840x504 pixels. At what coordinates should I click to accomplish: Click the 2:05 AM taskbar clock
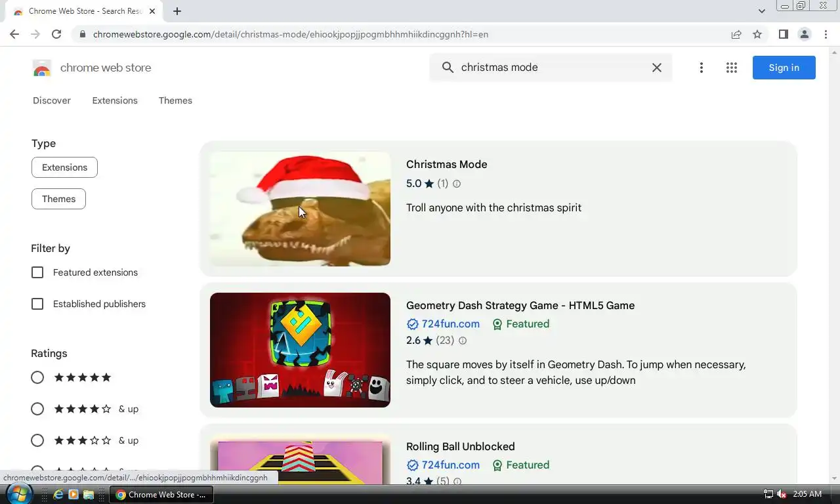pos(807,494)
